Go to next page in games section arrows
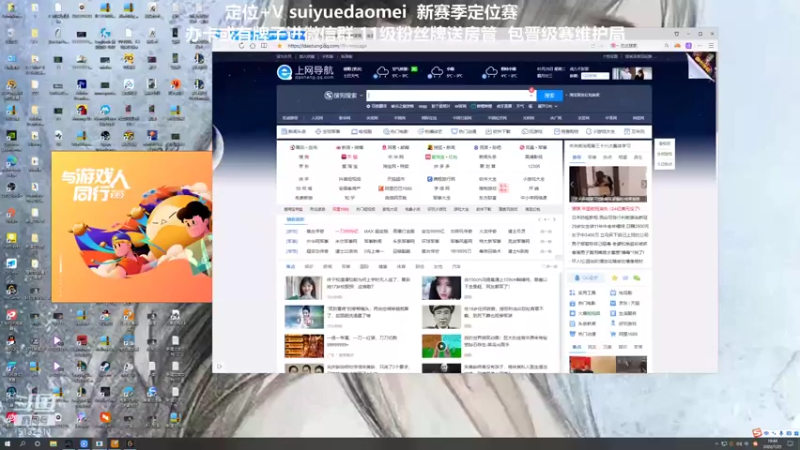 pyautogui.click(x=555, y=219)
